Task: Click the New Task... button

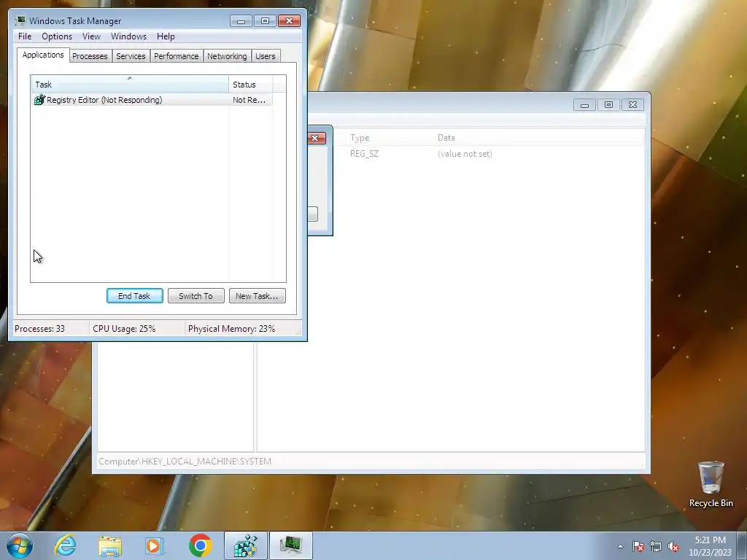Action: click(258, 296)
